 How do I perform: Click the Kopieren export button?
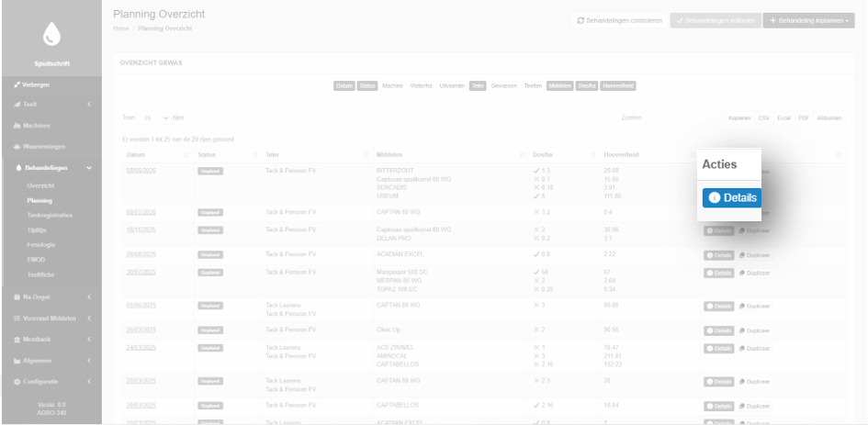pyautogui.click(x=739, y=117)
